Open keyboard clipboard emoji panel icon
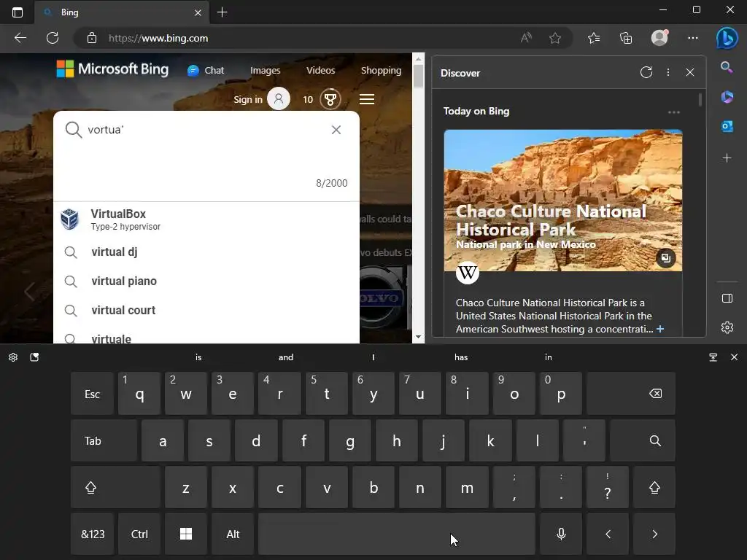The height and width of the screenshot is (560, 747). point(34,357)
